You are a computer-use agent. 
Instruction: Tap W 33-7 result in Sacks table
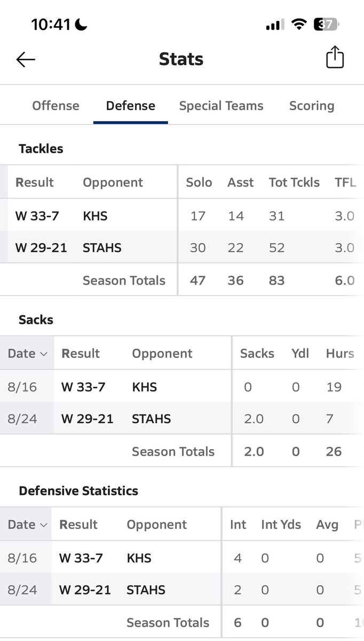point(83,387)
